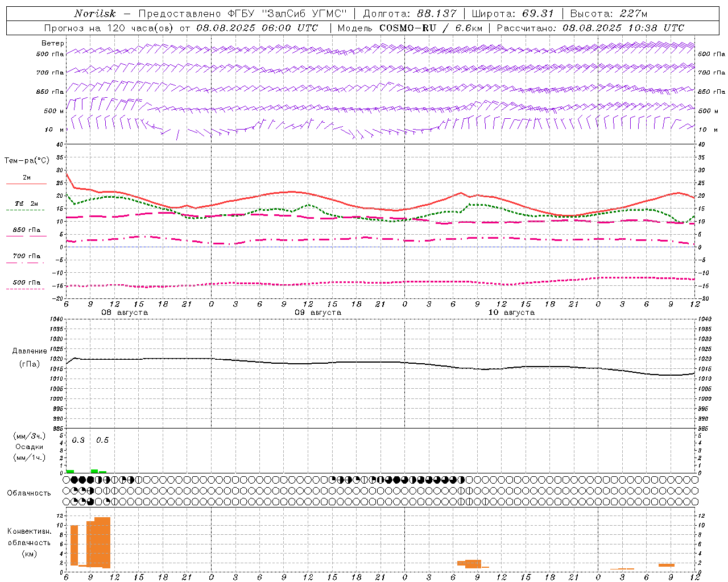The width and height of the screenshot is (728, 582).
Task: Click the green precipitation bar below 0.5
Action: tap(94, 471)
